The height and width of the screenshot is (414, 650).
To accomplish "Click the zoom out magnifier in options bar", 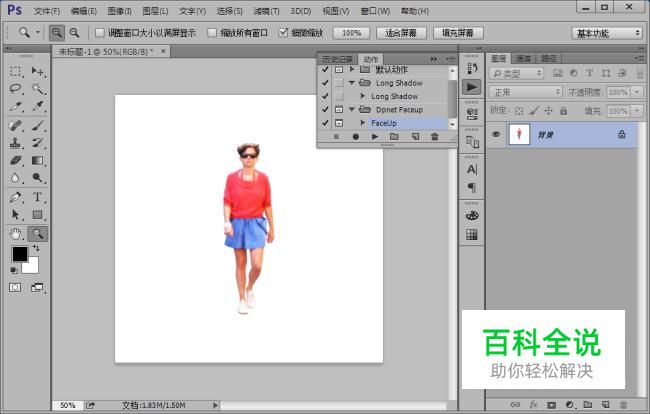I will (74, 33).
